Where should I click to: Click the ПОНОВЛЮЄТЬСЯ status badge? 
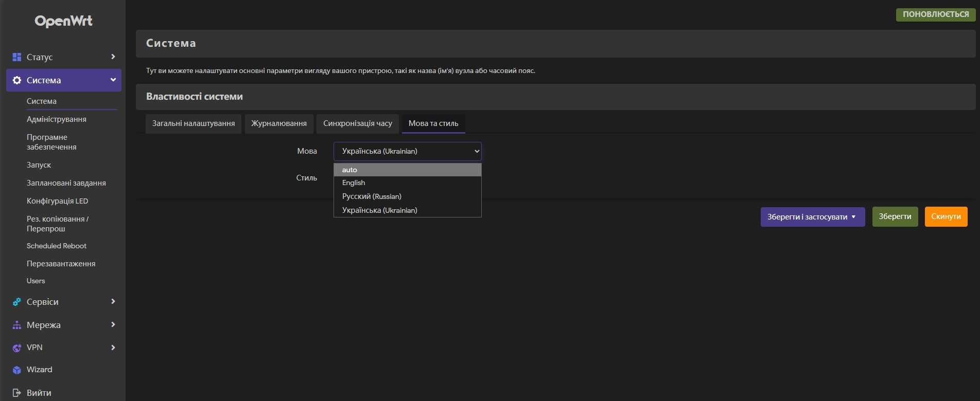point(936,14)
